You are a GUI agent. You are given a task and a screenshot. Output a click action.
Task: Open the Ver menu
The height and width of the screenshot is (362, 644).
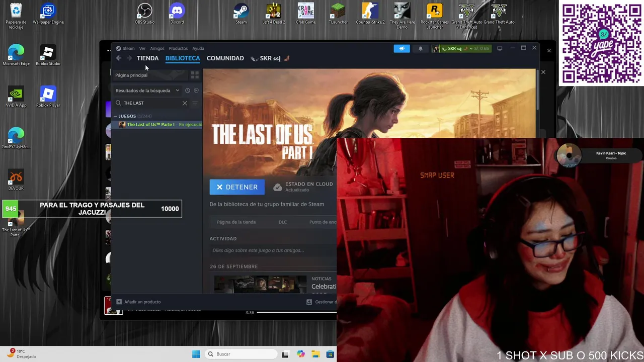(142, 48)
